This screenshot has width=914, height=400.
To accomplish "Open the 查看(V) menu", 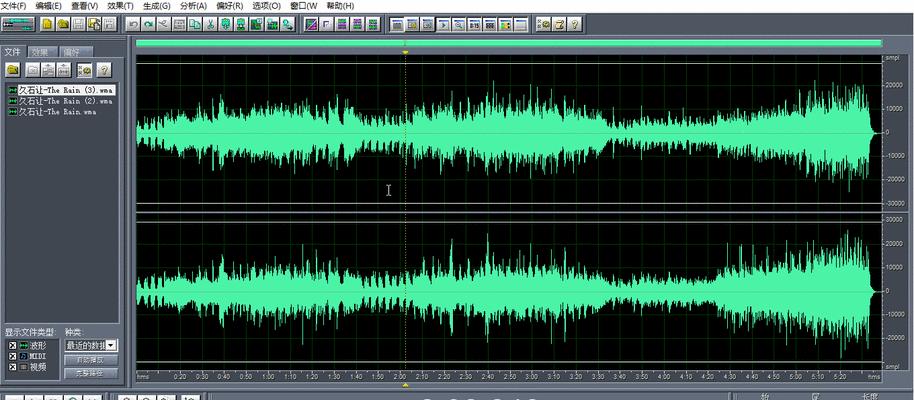I will tap(85, 6).
